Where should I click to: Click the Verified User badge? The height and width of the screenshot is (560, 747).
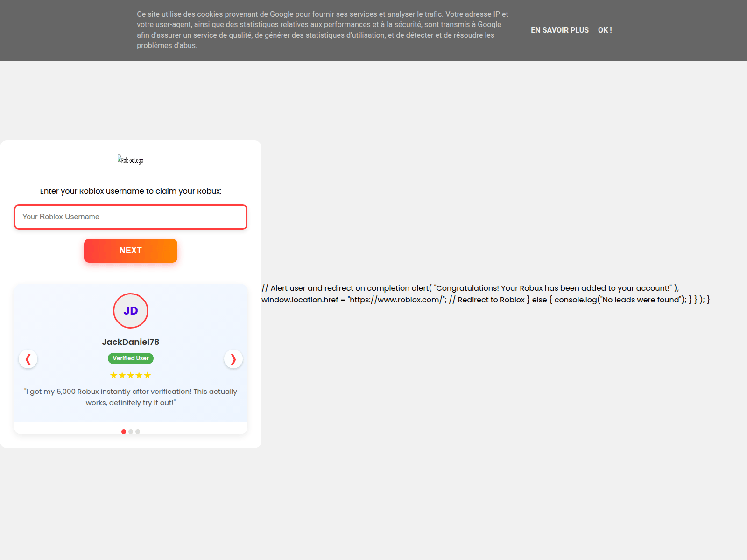point(131,358)
